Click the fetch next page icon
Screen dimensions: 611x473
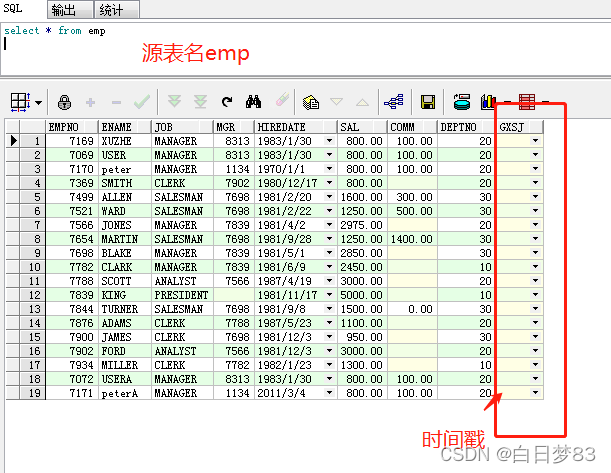click(x=174, y=101)
